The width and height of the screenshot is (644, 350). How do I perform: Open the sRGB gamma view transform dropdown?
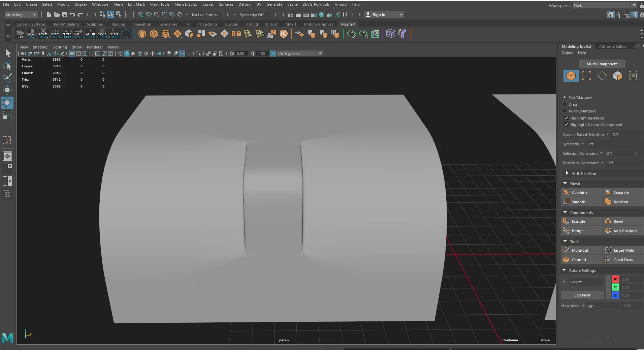(x=300, y=54)
